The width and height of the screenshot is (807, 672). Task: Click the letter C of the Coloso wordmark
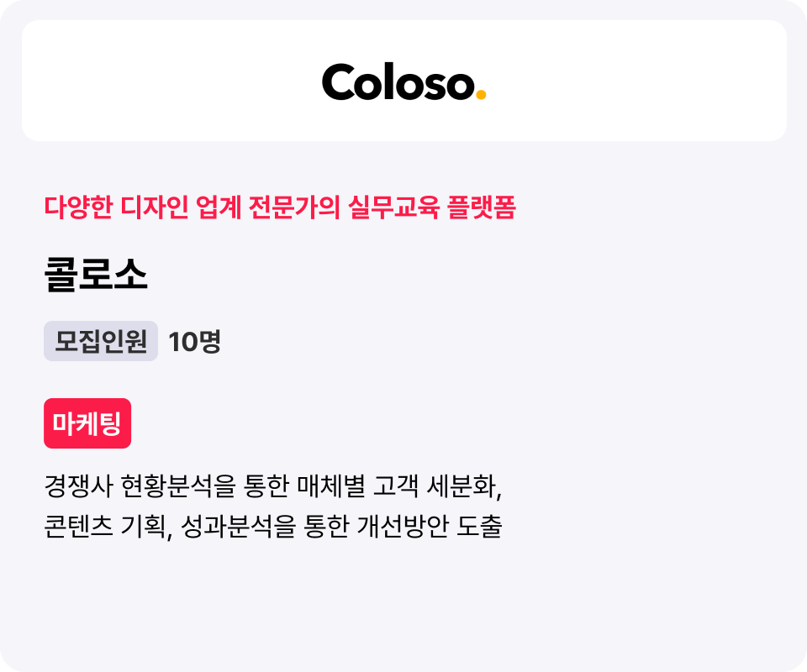point(340,82)
